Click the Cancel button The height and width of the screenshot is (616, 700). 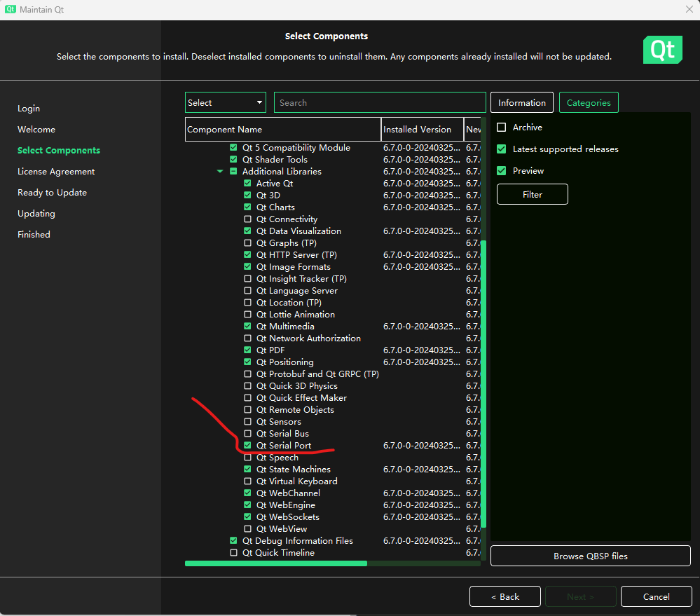657,596
